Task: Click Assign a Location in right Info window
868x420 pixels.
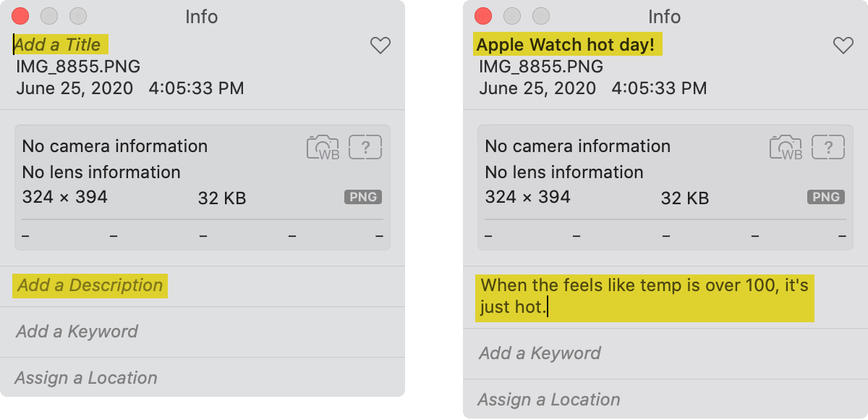Action: point(549,400)
